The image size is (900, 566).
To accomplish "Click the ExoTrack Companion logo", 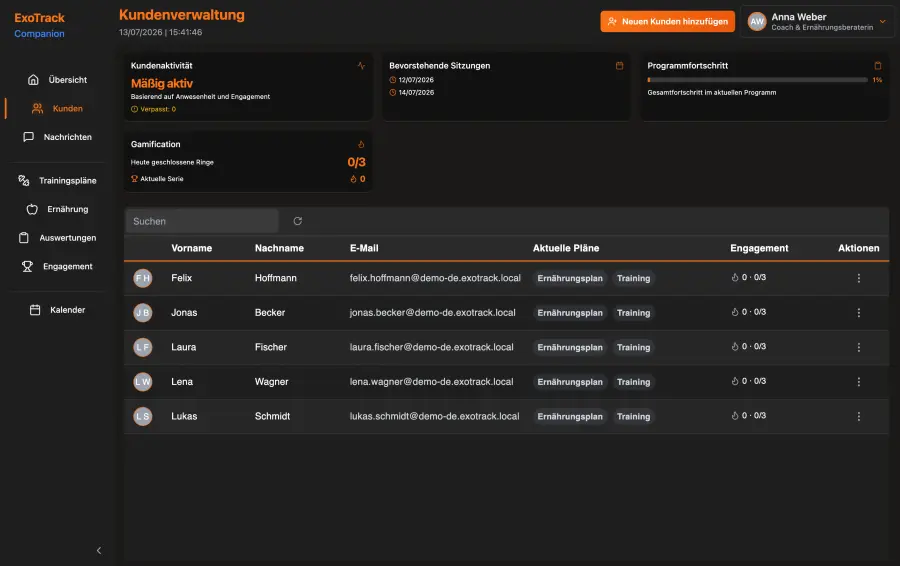I will pyautogui.click(x=40, y=25).
